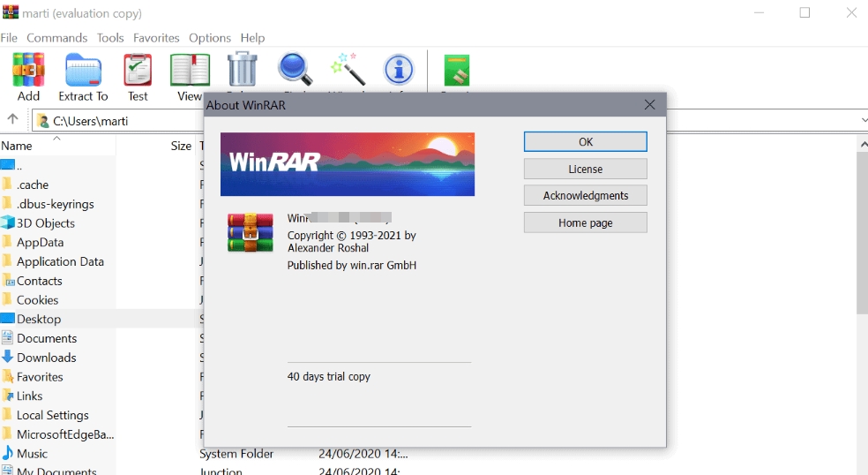Click the Add archive toolbar icon
The image size is (868, 475).
pos(28,70)
